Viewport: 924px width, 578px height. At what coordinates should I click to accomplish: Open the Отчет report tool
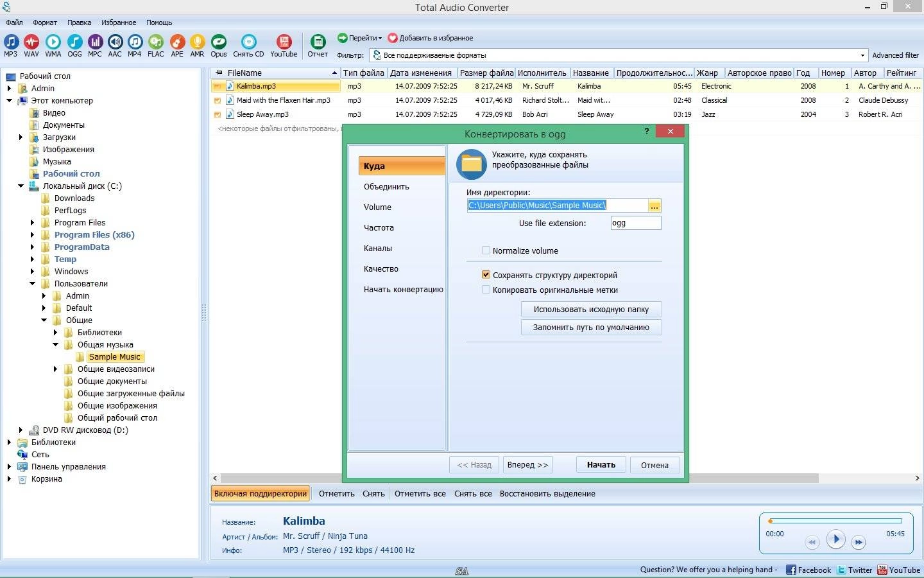318,46
